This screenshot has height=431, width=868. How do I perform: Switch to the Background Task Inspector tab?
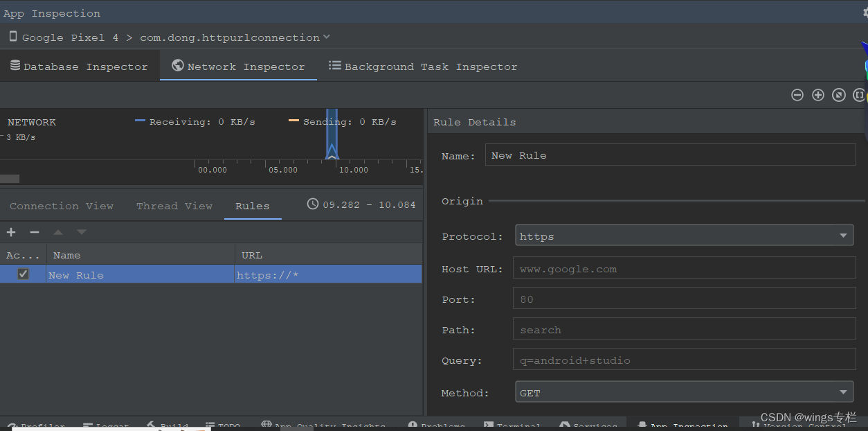pyautogui.click(x=423, y=67)
